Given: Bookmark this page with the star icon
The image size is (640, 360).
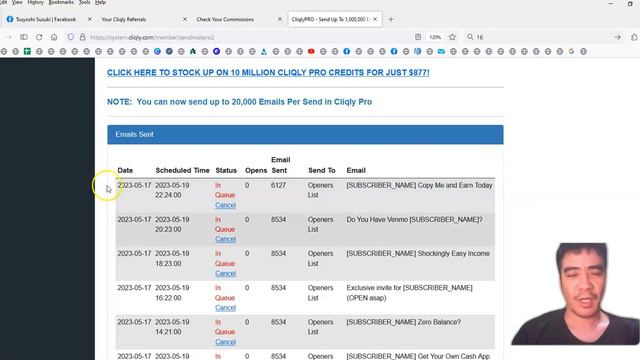Looking at the screenshot, I should (x=452, y=37).
